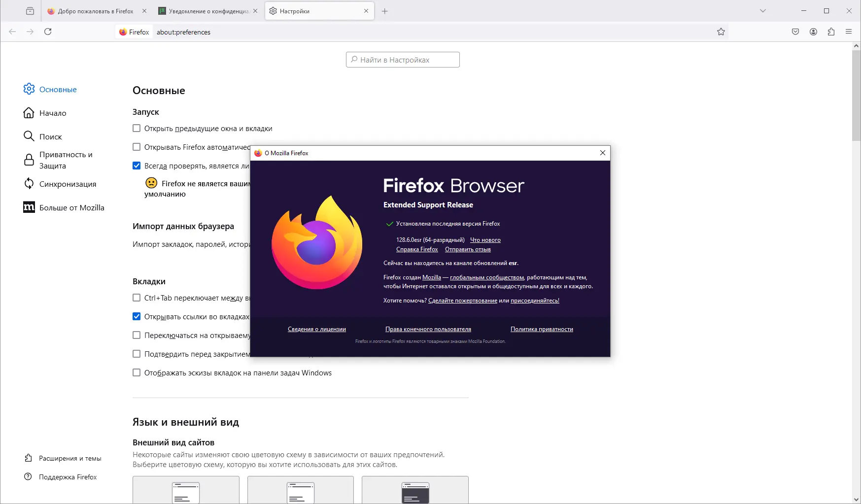Select the Настройки tab
Image resolution: width=861 pixels, height=504 pixels.
point(319,11)
